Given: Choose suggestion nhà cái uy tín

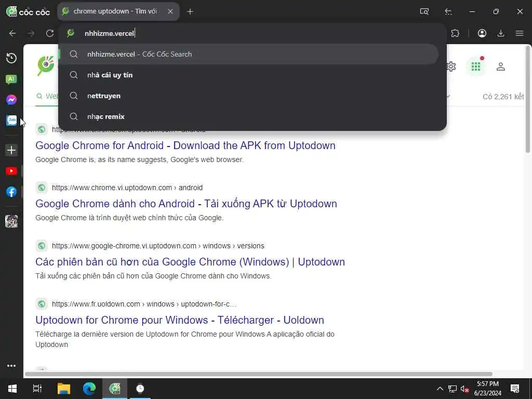Looking at the screenshot, I should [249, 75].
